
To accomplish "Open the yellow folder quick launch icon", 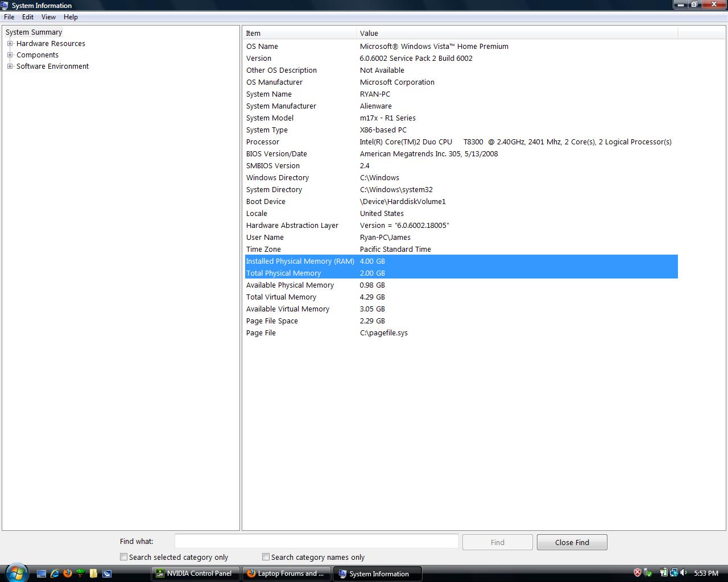I will point(94,573).
